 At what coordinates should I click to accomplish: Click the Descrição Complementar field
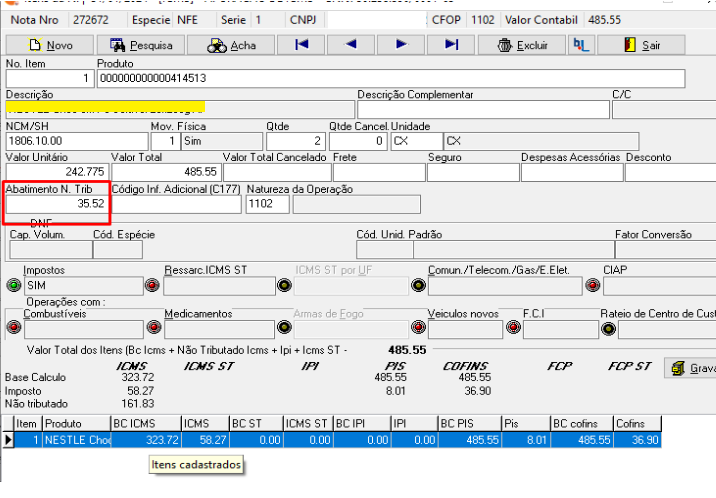483,110
